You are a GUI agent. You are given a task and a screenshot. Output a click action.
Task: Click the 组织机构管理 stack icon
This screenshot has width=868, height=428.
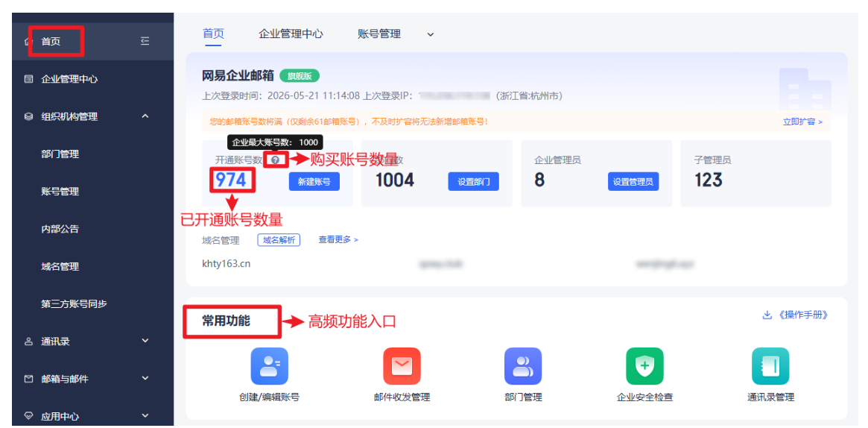pos(29,117)
